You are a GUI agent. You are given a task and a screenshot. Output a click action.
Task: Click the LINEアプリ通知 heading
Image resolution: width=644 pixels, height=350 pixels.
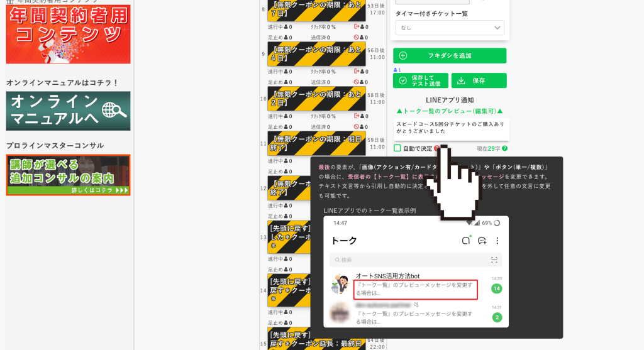tap(450, 100)
